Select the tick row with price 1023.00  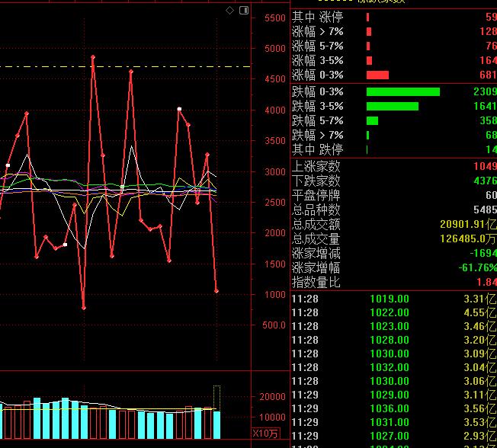[x=394, y=326]
